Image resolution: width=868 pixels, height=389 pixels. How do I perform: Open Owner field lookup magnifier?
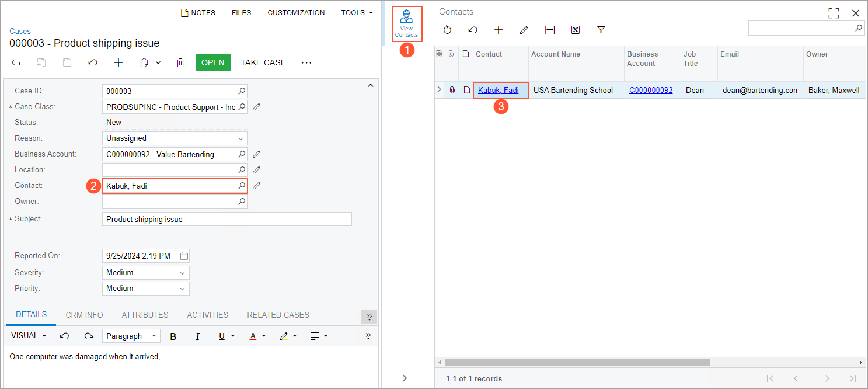[x=242, y=202]
